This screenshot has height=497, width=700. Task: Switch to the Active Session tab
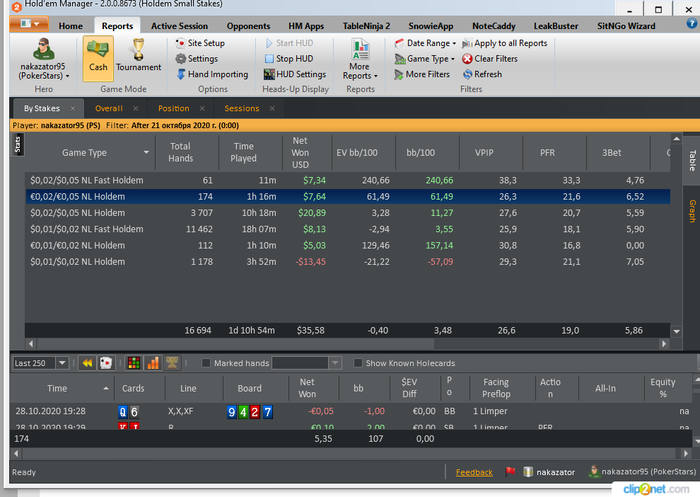pyautogui.click(x=179, y=26)
